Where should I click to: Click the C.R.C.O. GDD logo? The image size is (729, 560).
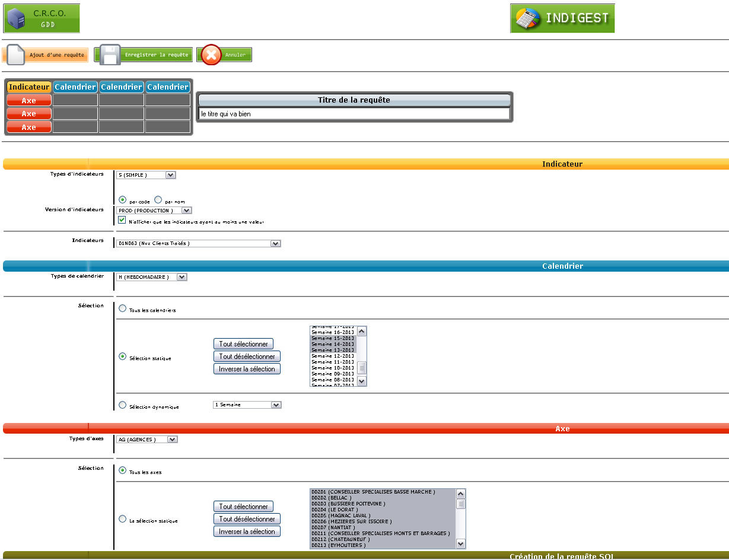click(42, 18)
